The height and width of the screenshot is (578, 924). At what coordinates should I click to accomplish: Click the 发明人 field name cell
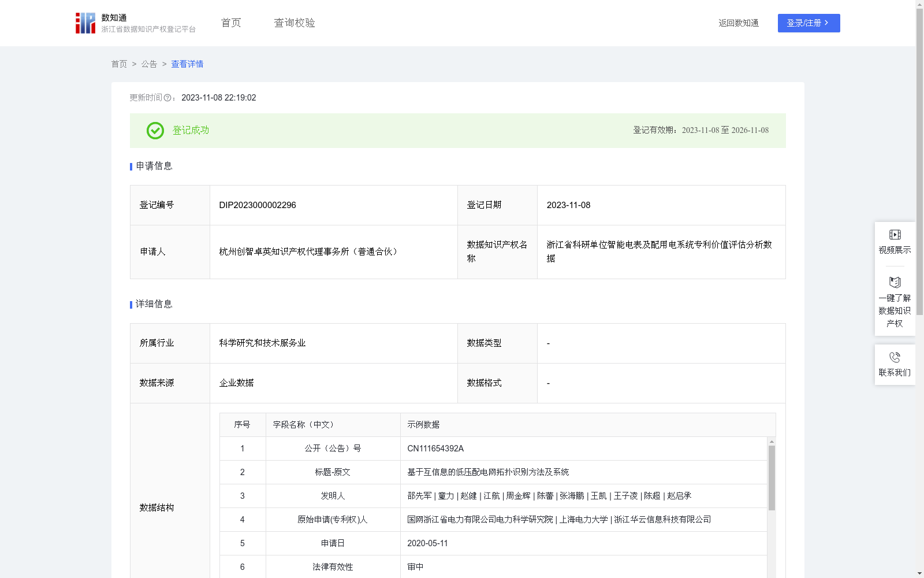(x=333, y=496)
